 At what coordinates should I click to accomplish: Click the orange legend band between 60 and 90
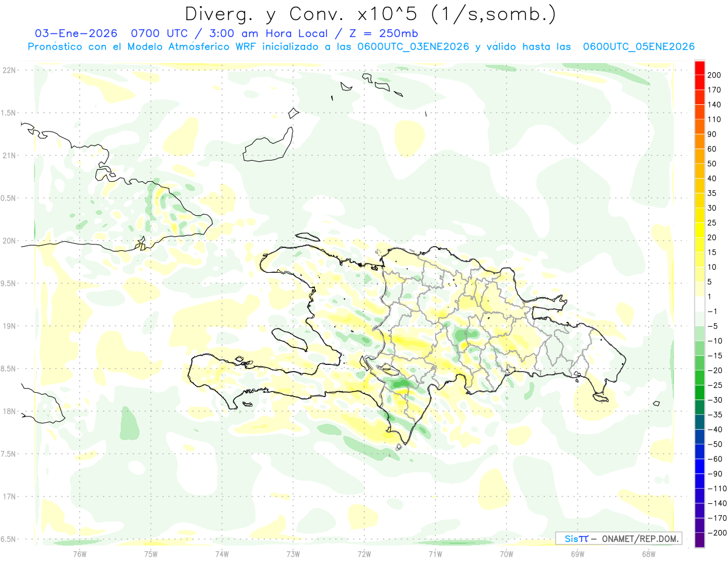pyautogui.click(x=700, y=141)
